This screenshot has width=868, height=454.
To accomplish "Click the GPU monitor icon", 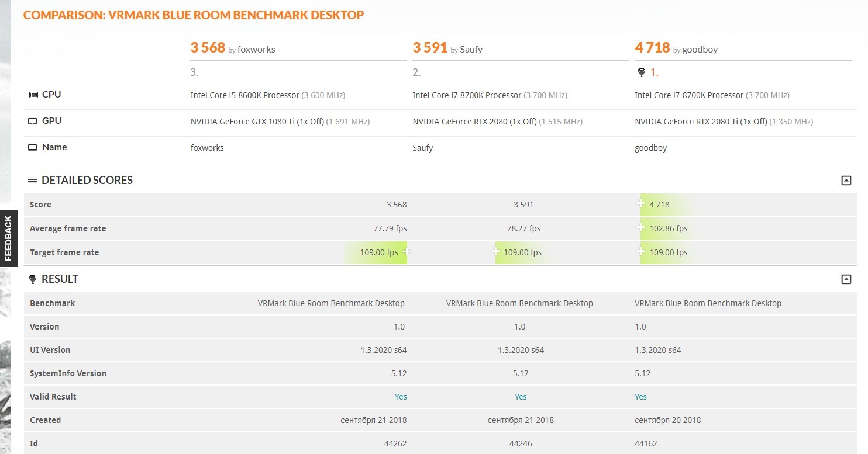I will click(x=33, y=121).
